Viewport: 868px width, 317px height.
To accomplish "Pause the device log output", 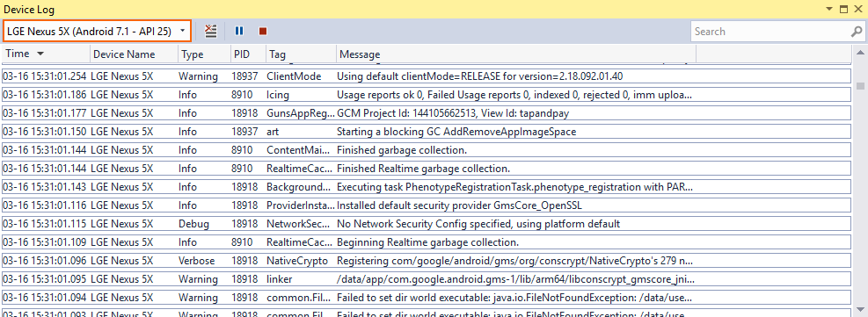I will point(239,32).
